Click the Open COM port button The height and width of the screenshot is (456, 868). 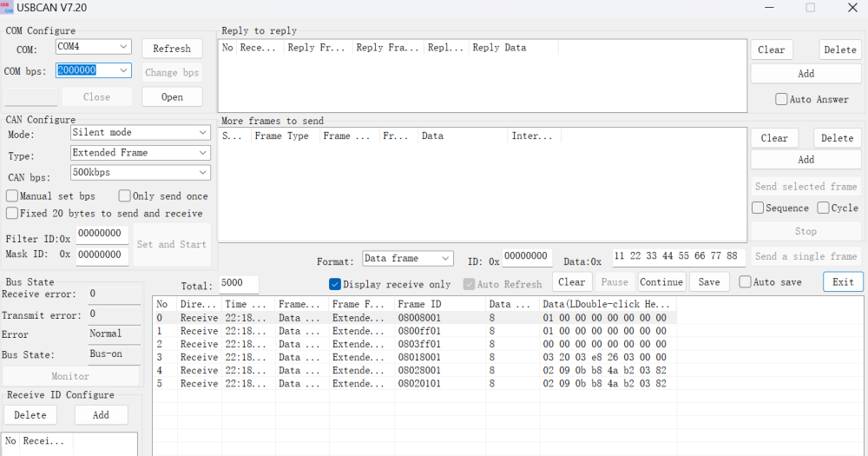[172, 97]
